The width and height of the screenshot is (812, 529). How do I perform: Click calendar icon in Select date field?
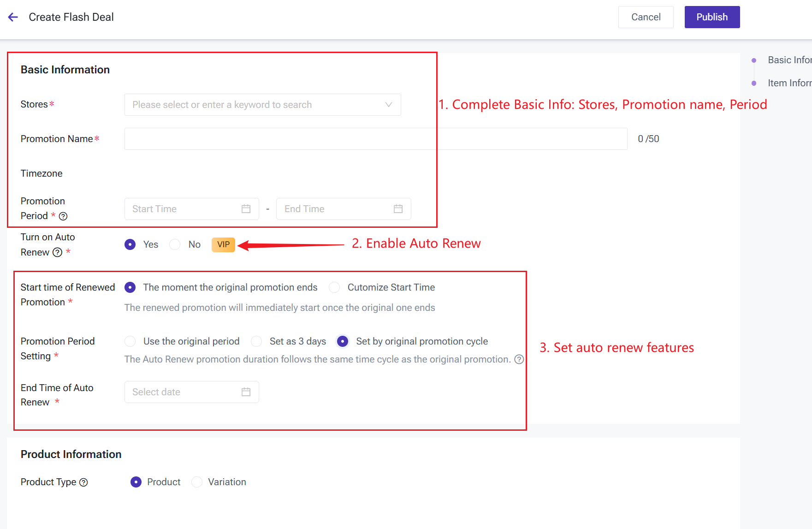(246, 392)
